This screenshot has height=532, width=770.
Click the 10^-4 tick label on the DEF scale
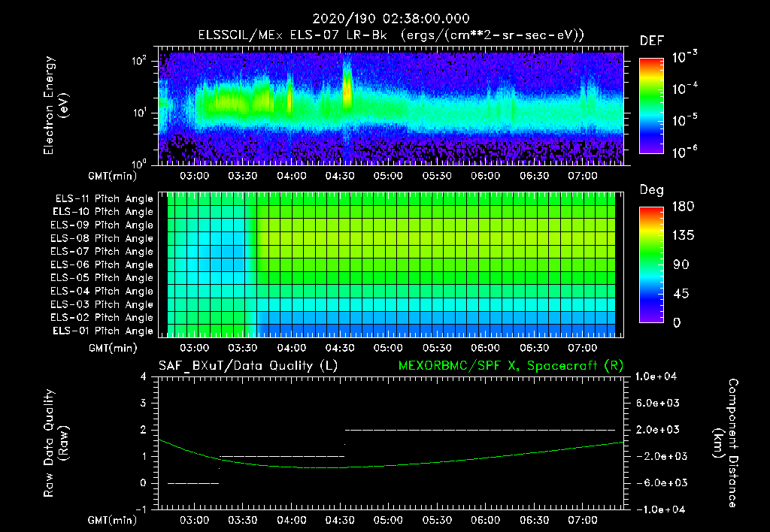coord(685,89)
